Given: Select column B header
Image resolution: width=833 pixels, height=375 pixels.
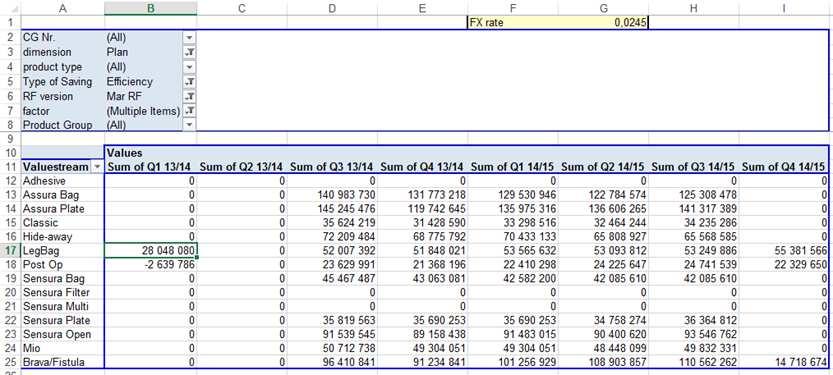Looking at the screenshot, I should tap(151, 8).
